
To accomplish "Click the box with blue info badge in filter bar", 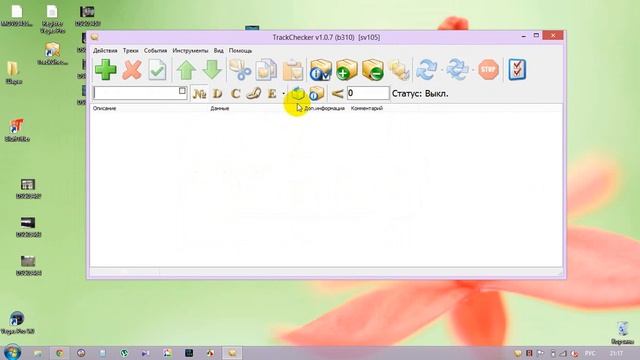I will point(316,94).
